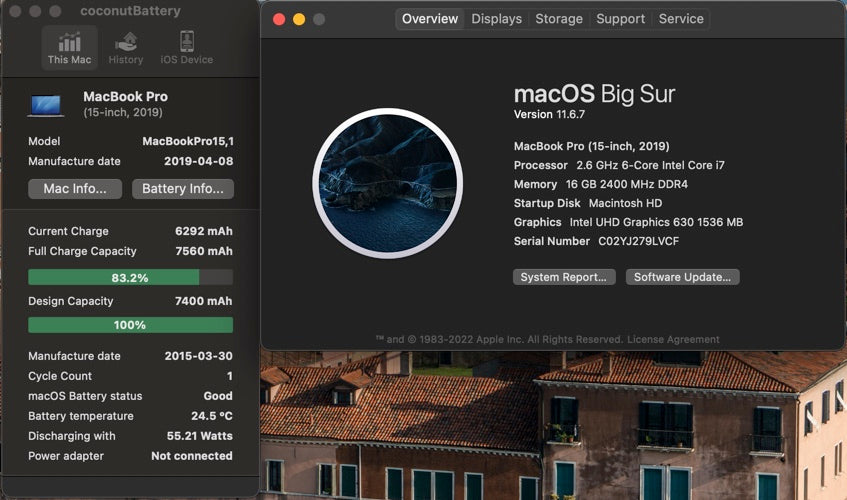Click the MacBookPro15,1 model value

[188, 141]
